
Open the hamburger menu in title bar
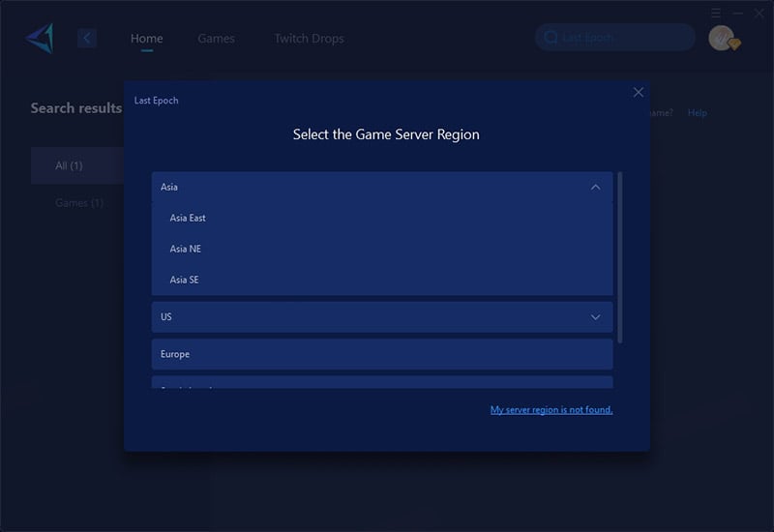coord(716,13)
